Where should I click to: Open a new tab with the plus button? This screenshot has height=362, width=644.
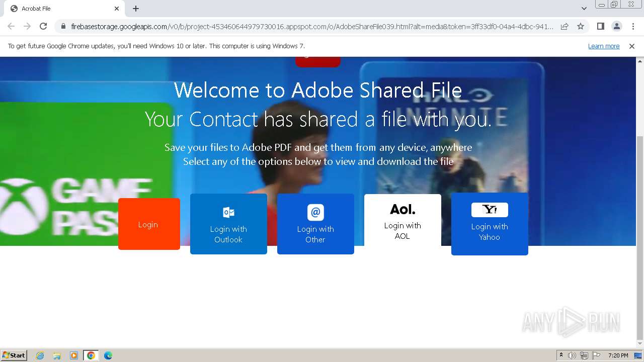point(136,9)
